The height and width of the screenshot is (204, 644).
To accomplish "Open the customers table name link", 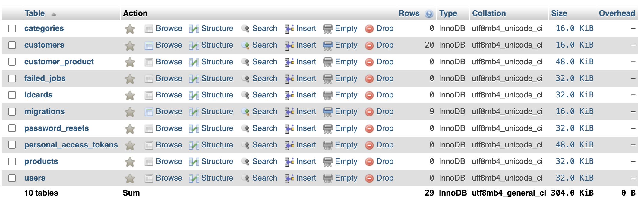I will pos(44,45).
